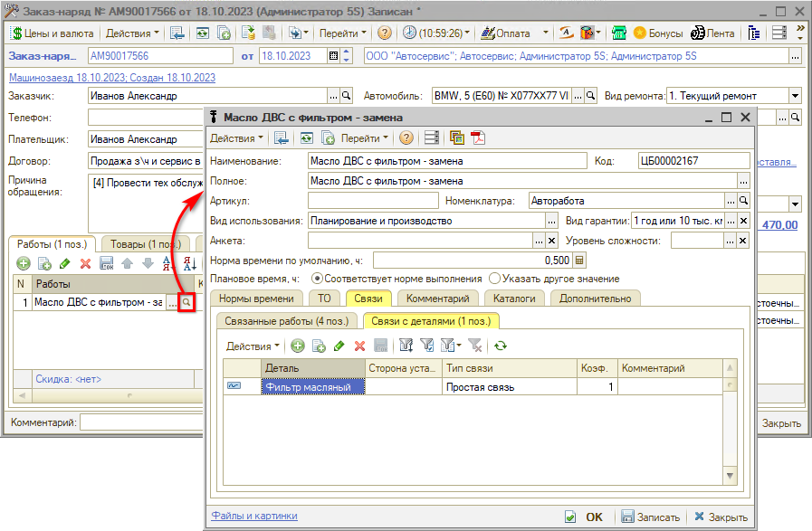The height and width of the screenshot is (531, 812).
Task: Click the red delete icon in the Работы toolbar
Action: [x=85, y=263]
